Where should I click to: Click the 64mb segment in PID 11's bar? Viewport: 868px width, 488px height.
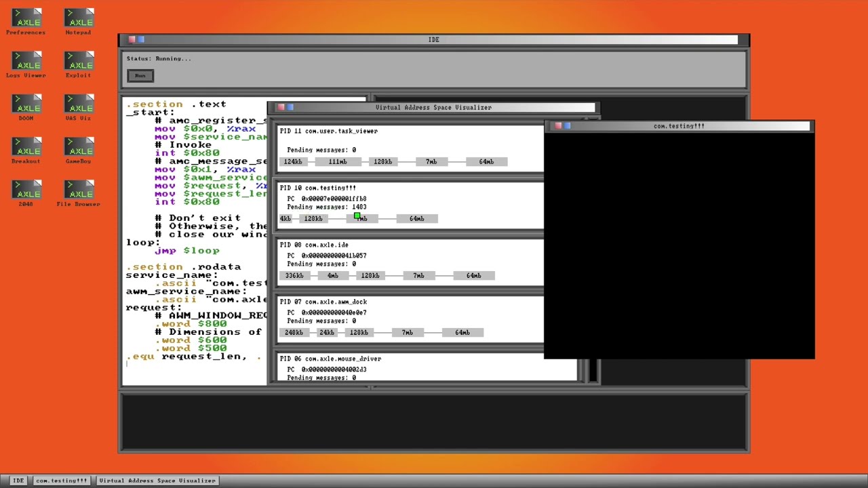[x=486, y=161]
